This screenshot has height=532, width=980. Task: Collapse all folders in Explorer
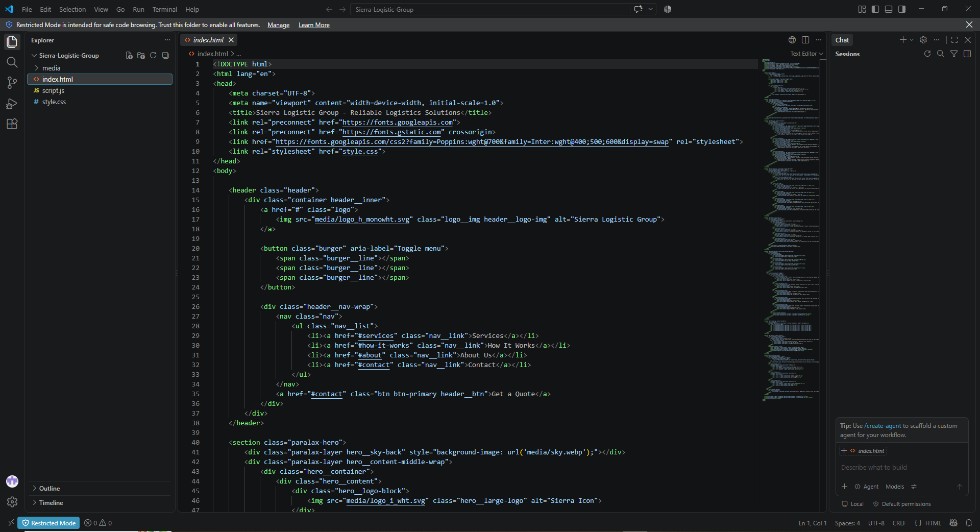click(x=165, y=55)
